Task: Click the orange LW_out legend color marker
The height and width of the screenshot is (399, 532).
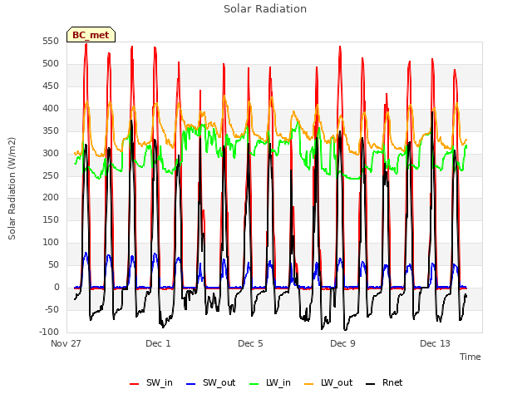Action: tap(309, 384)
